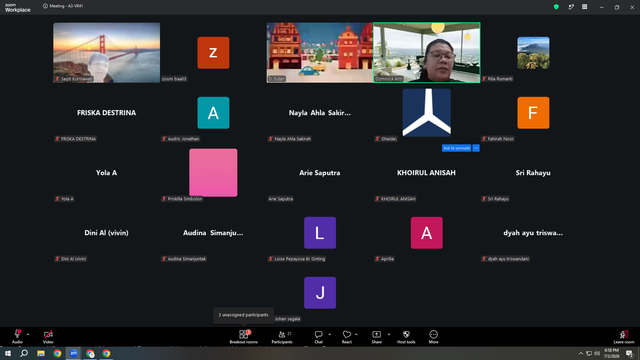Click Ask to unmute on Ghaida

(x=456, y=148)
